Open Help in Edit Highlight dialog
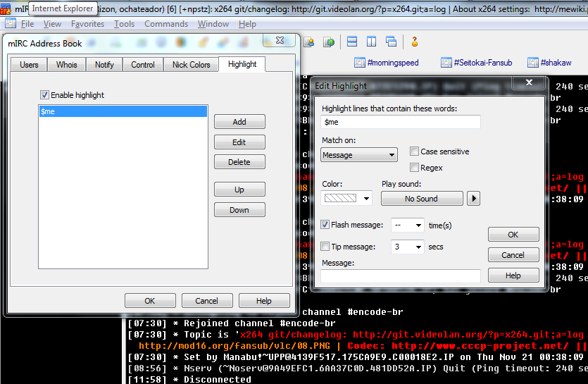 [x=513, y=275]
